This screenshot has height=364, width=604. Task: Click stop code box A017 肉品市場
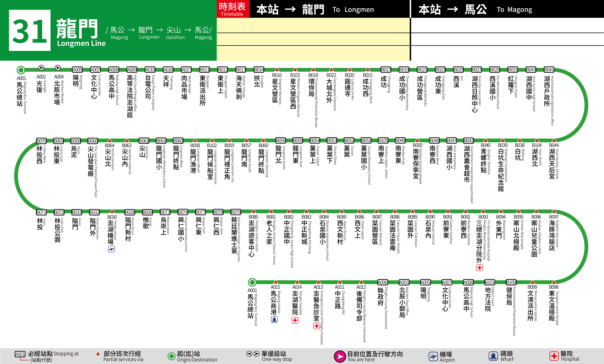[x=186, y=70]
